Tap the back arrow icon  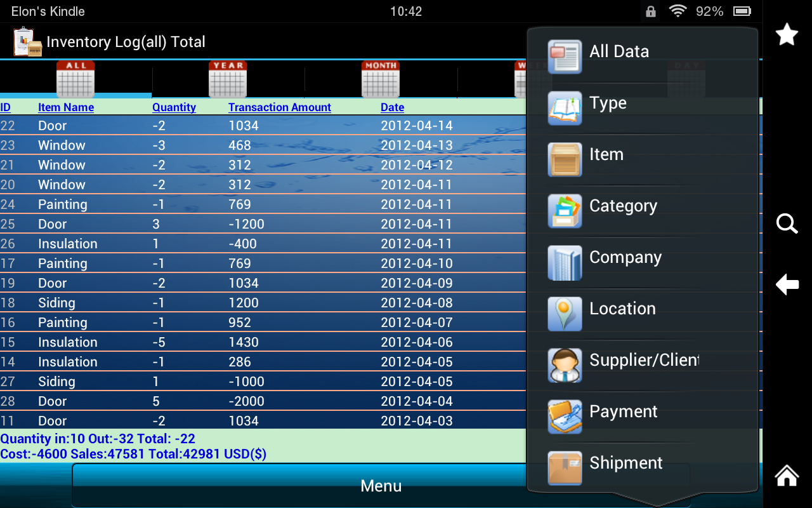tap(787, 284)
